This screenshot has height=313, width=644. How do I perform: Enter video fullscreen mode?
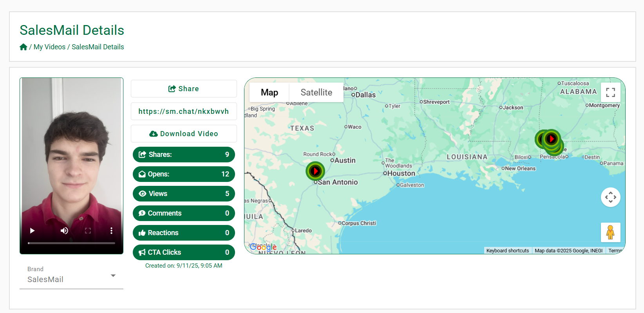coord(88,231)
